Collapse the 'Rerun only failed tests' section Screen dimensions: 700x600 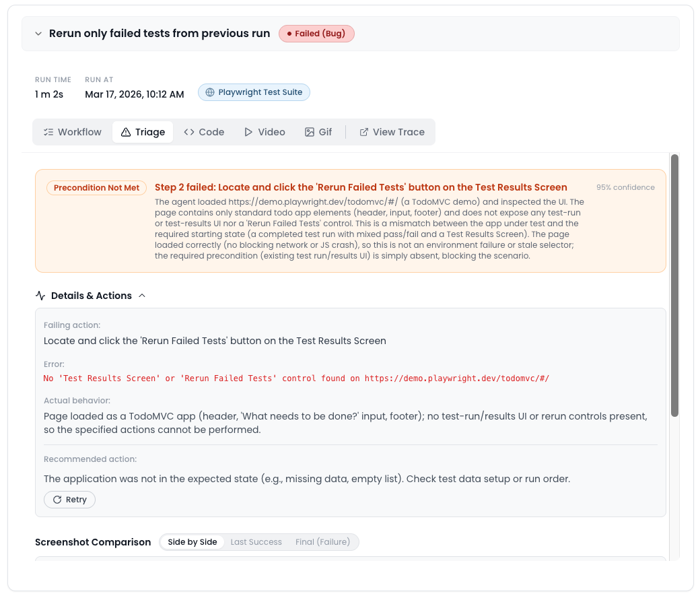[38, 34]
